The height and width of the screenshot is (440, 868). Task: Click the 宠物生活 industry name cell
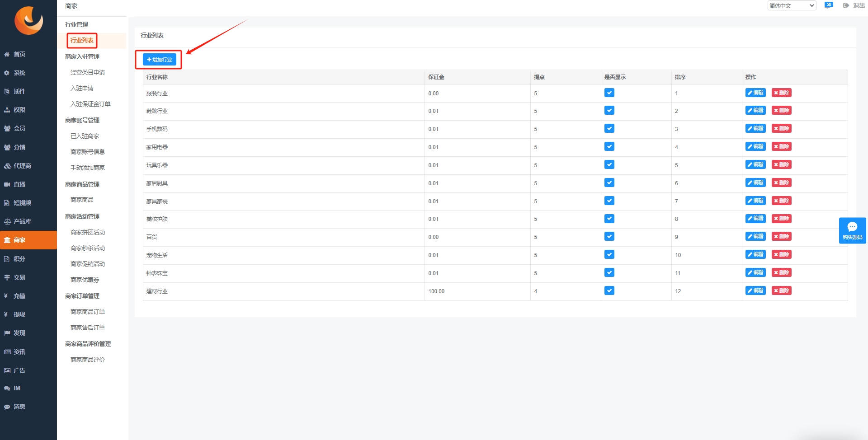point(284,255)
